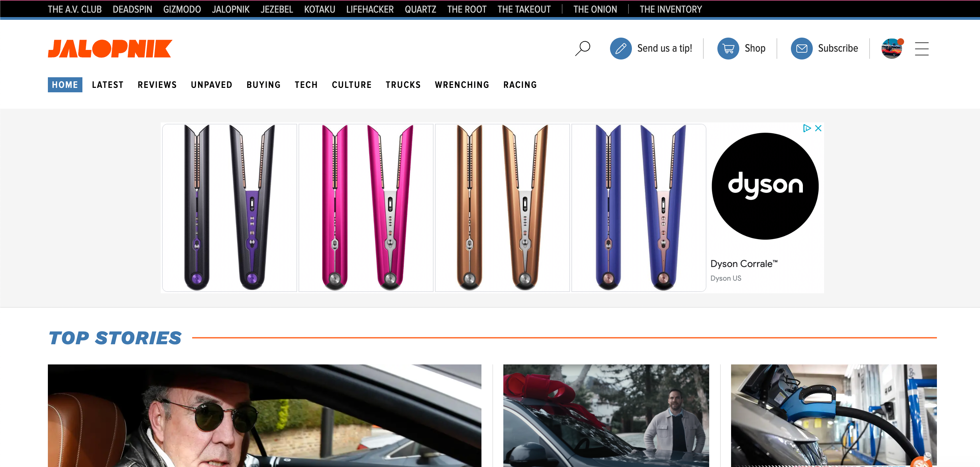
Task: Select the HOME navigation tab
Action: point(65,85)
